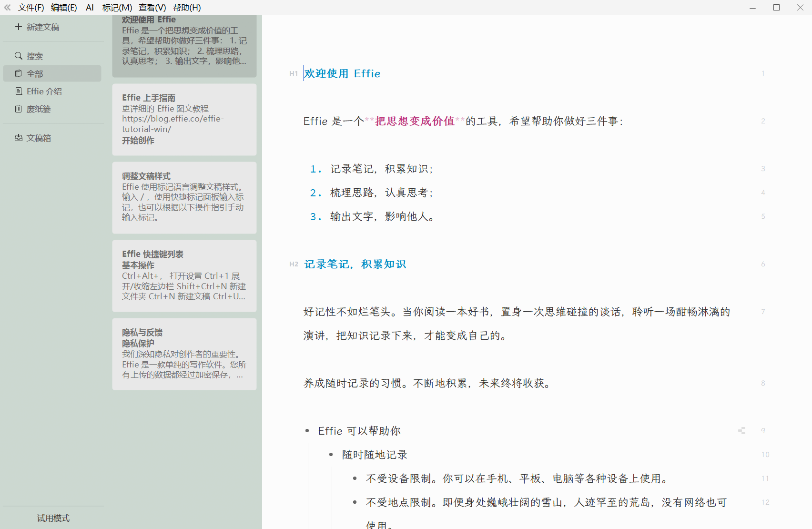Minimize the Effie window
812x529 pixels.
pos(752,8)
